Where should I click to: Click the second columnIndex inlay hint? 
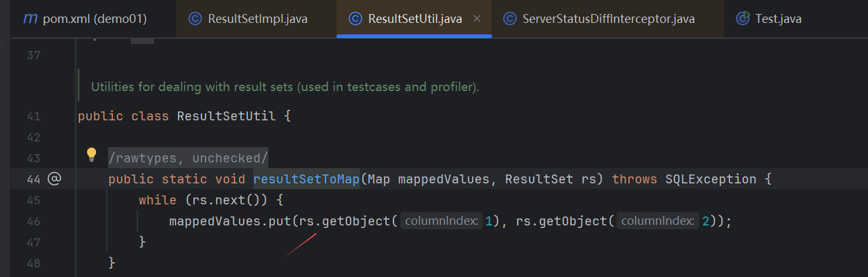point(658,221)
